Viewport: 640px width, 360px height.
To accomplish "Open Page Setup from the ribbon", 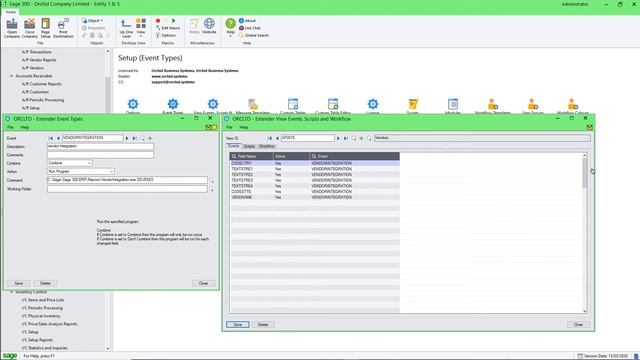I will click(x=45, y=28).
